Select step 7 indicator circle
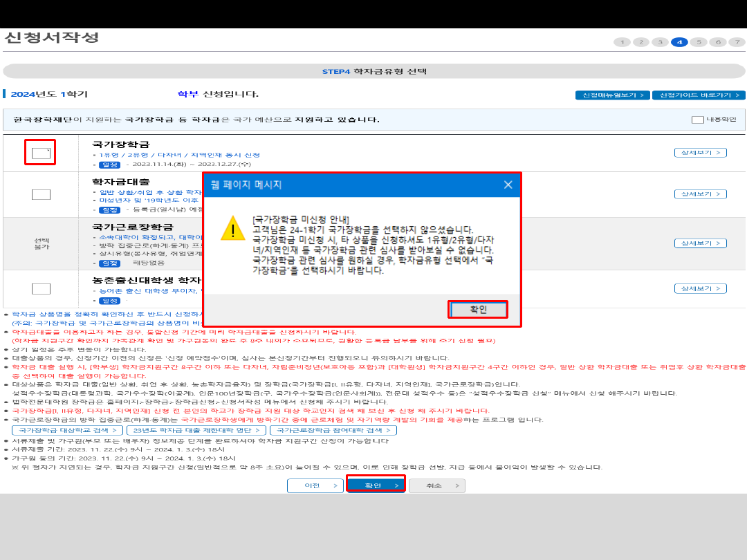747x560 pixels. [x=737, y=42]
